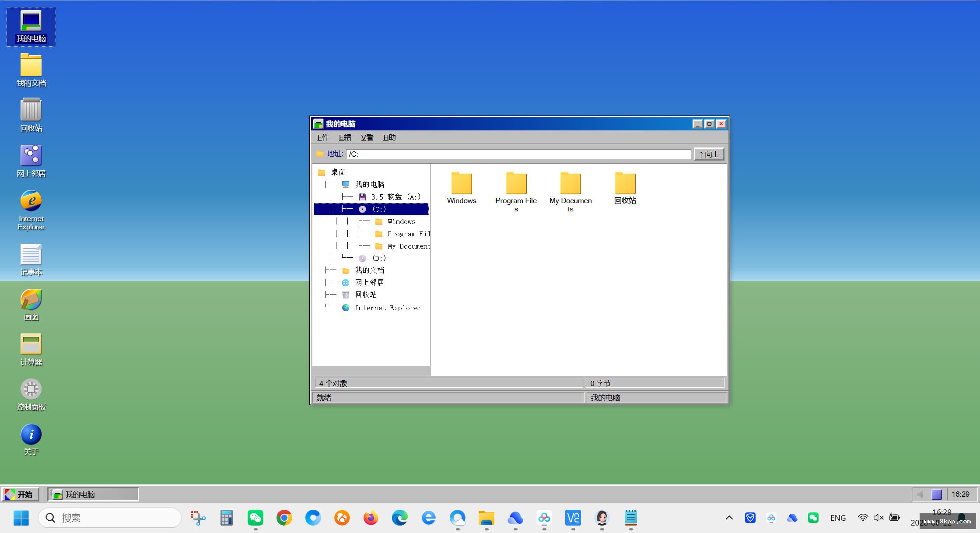Open the 查看 menu
Image resolution: width=980 pixels, height=533 pixels.
(367, 137)
